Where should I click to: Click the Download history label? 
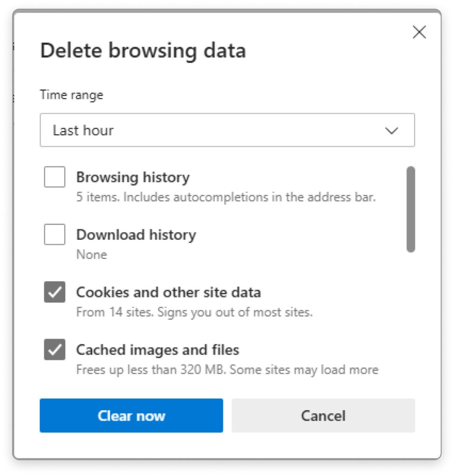(x=136, y=235)
